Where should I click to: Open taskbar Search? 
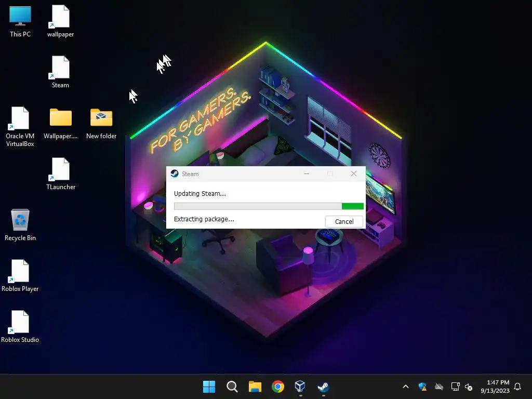coord(232,387)
